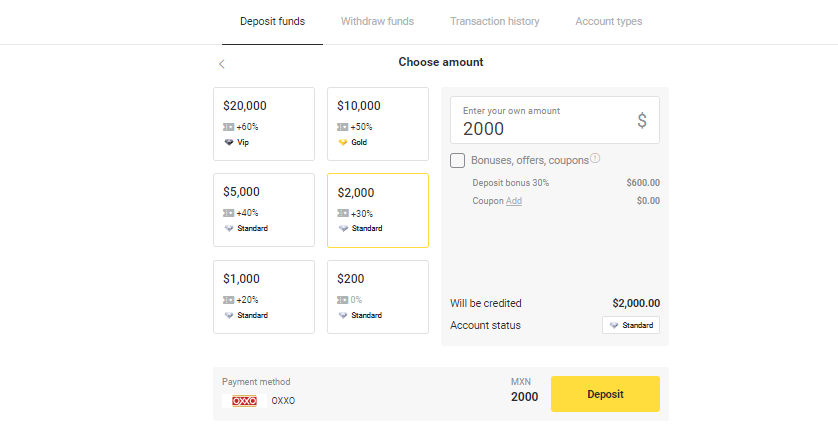Click the back arrow beside Choose amount

click(222, 64)
